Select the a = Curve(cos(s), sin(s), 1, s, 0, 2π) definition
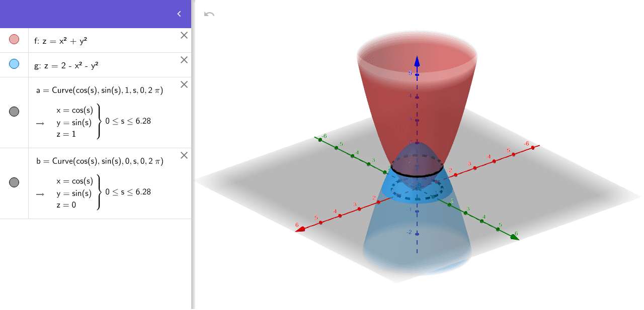This screenshot has height=310, width=644. tap(100, 90)
